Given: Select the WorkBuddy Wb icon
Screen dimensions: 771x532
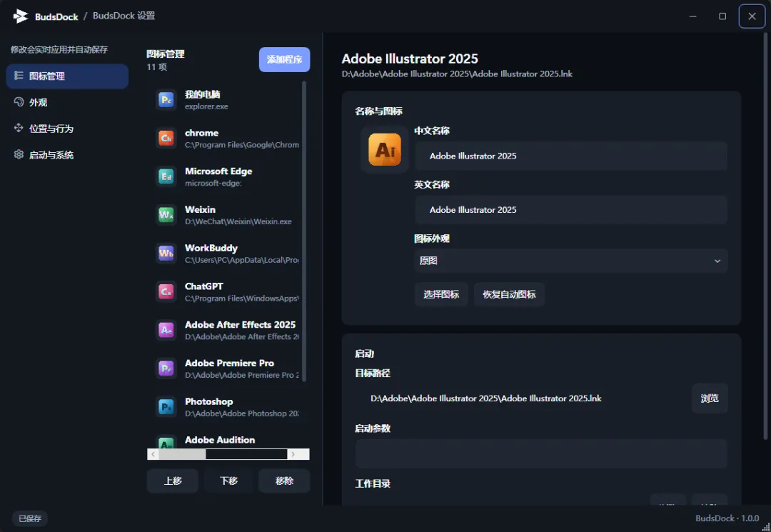Looking at the screenshot, I should (x=166, y=254).
